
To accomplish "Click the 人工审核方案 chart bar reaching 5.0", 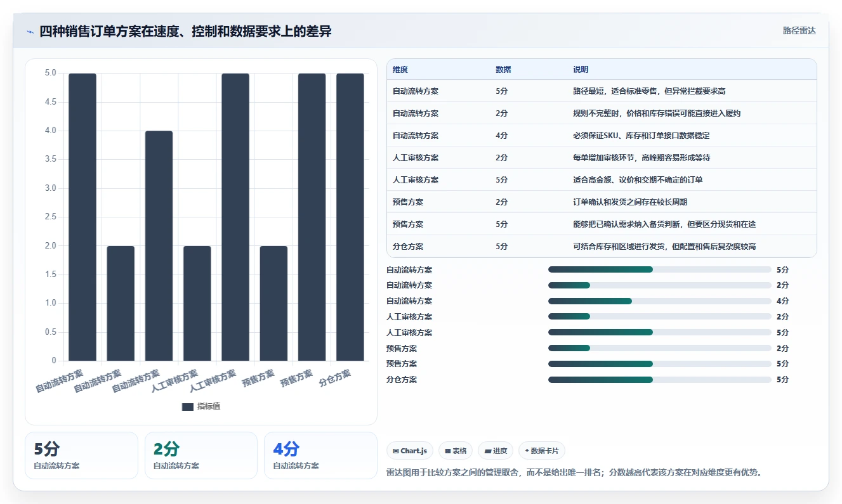I will click(235, 217).
